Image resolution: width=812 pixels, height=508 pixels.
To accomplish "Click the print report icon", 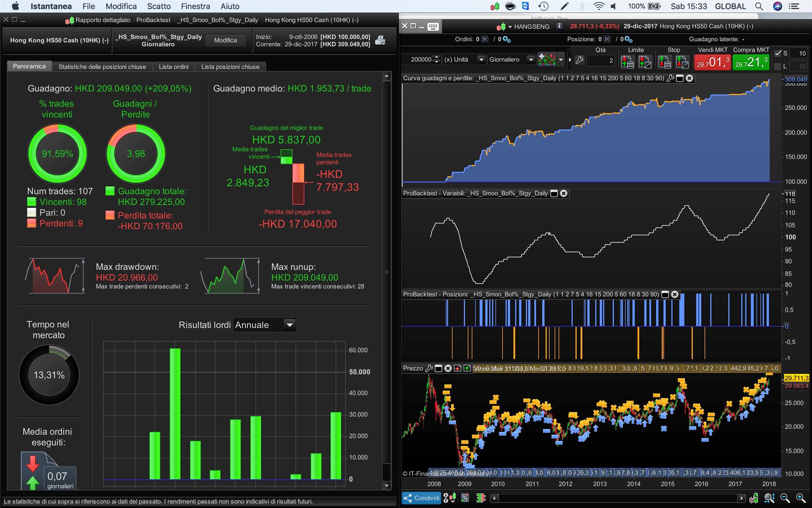I will [x=380, y=40].
